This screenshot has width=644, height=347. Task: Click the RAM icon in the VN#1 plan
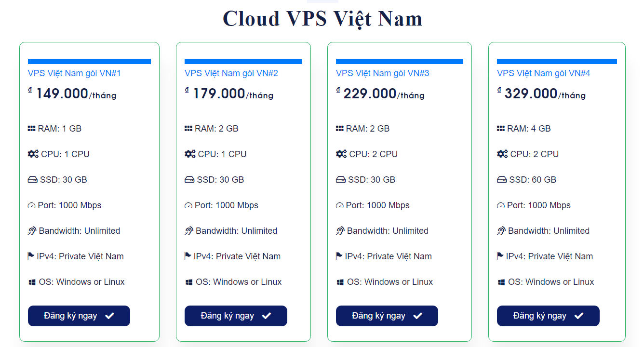pyautogui.click(x=32, y=129)
